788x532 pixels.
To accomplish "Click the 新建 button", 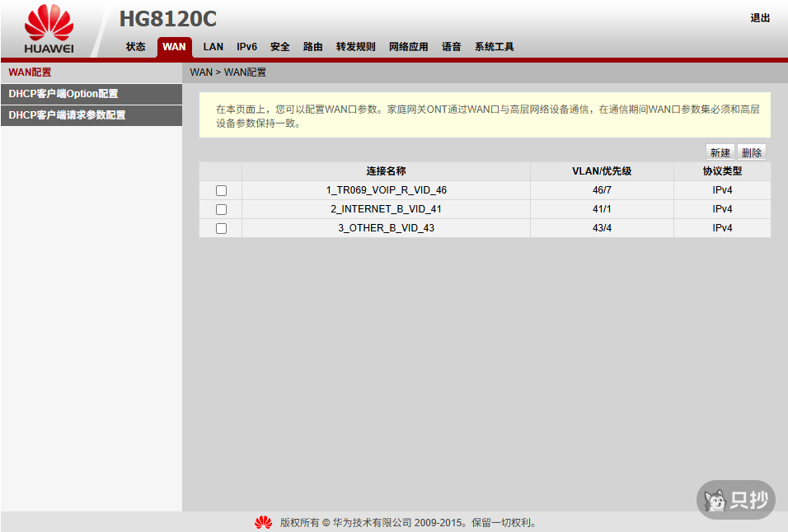I will (720, 152).
